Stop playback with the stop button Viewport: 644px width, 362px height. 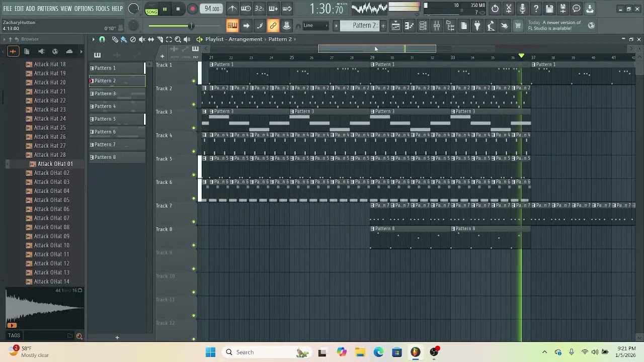point(178,9)
